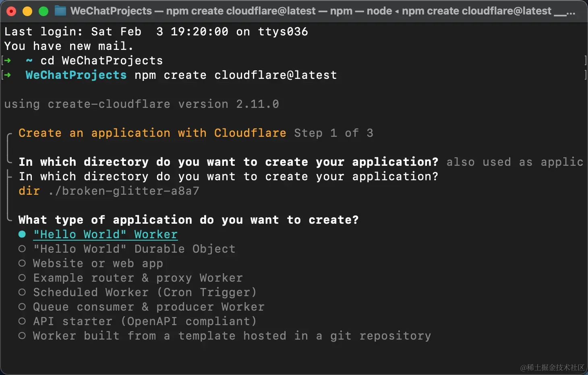Open the underlined "Hello World" Worker link

(x=105, y=234)
